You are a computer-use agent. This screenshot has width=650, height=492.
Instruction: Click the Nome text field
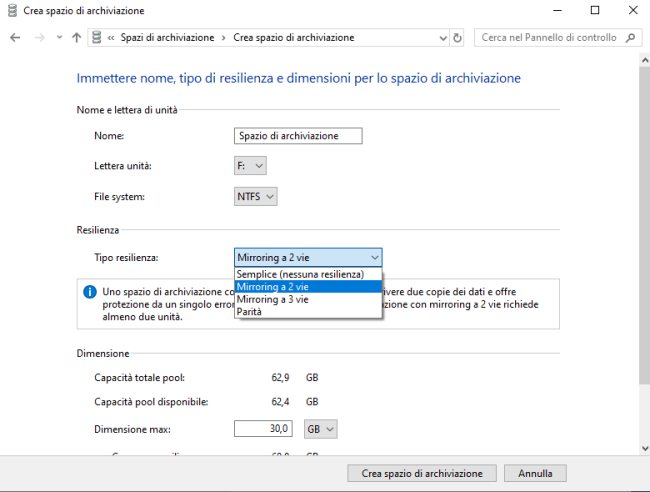pyautogui.click(x=297, y=136)
